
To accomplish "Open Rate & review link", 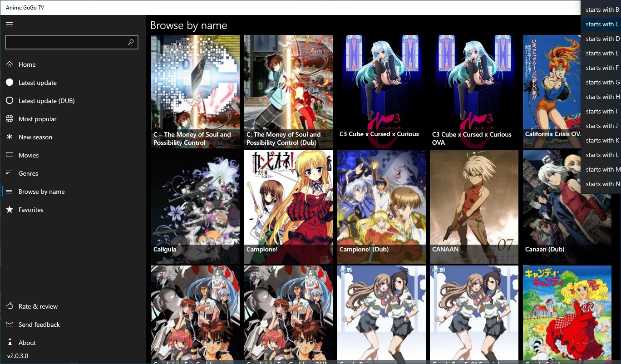I will 38,306.
